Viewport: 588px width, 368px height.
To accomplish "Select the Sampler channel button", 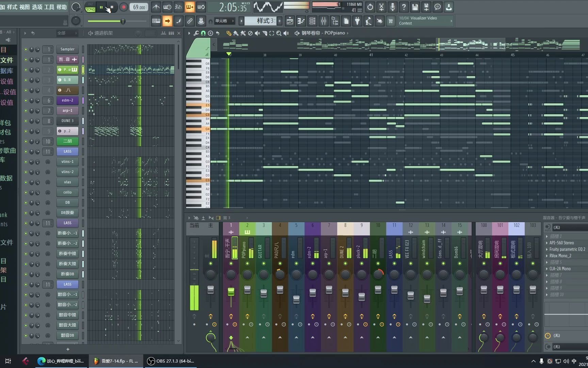I will click(x=67, y=49).
